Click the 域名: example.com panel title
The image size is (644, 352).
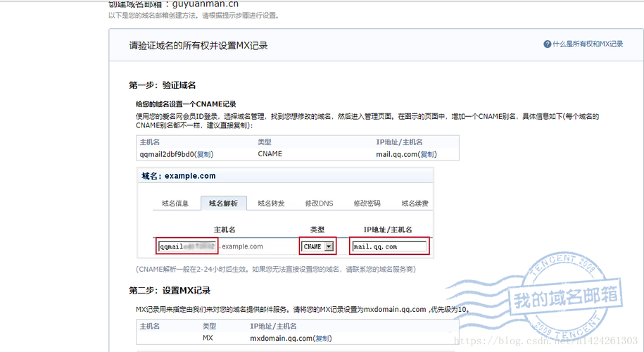(179, 176)
